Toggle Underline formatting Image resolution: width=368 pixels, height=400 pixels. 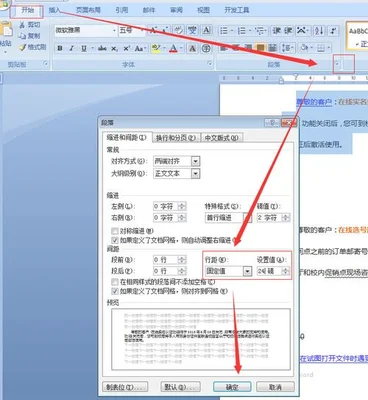click(x=84, y=48)
